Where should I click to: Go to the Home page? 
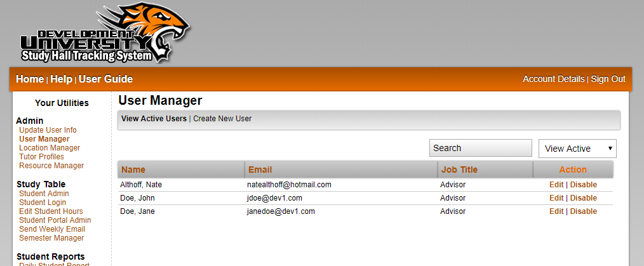[30, 79]
